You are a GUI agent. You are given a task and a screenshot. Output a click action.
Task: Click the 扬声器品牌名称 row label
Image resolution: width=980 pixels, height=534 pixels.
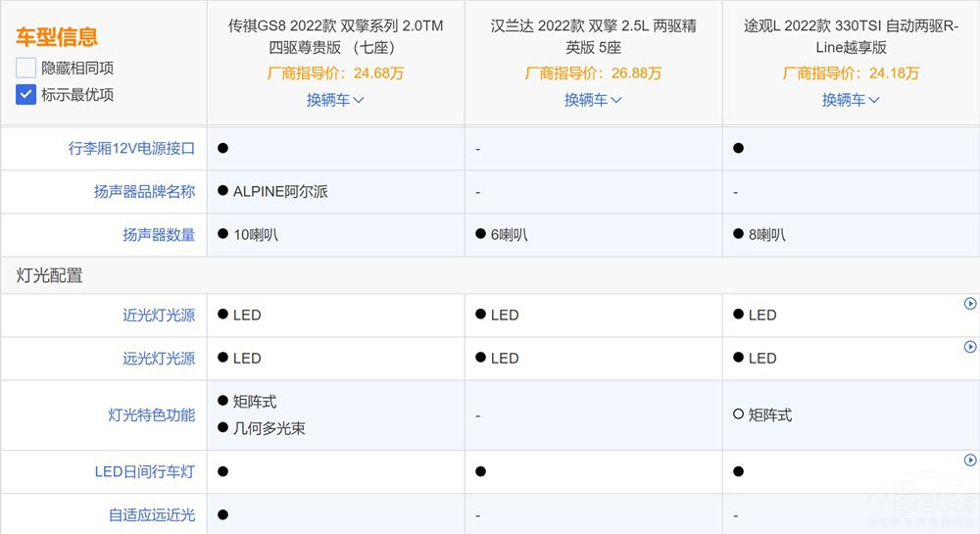pyautogui.click(x=144, y=192)
